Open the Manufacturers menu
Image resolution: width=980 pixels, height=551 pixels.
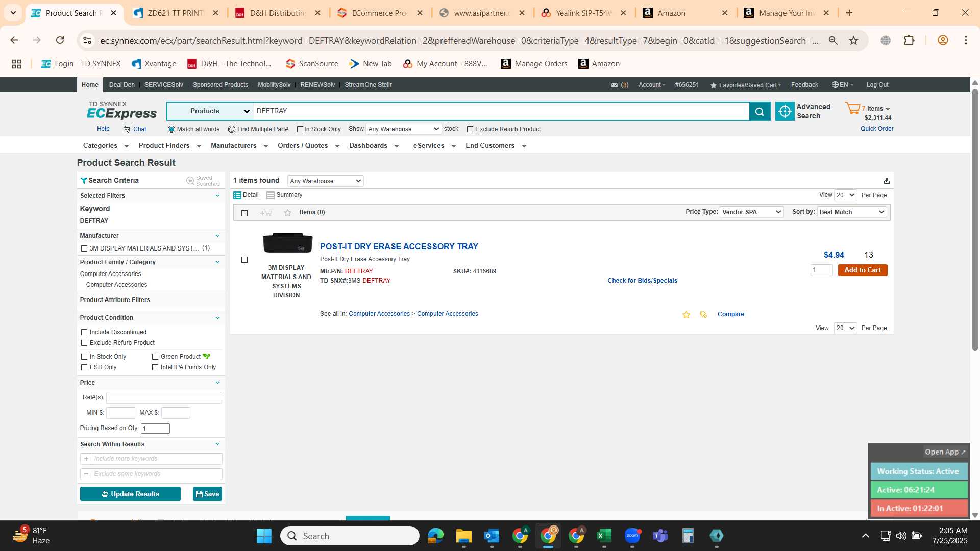coord(239,146)
